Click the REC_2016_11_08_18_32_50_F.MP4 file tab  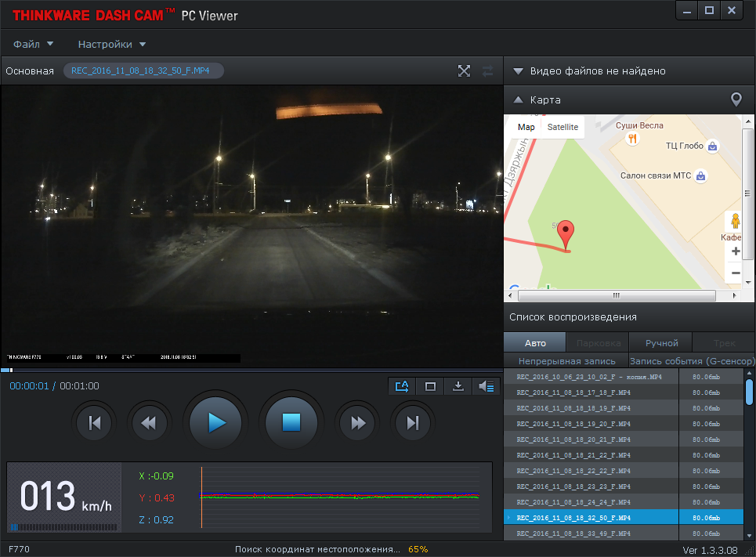point(143,71)
